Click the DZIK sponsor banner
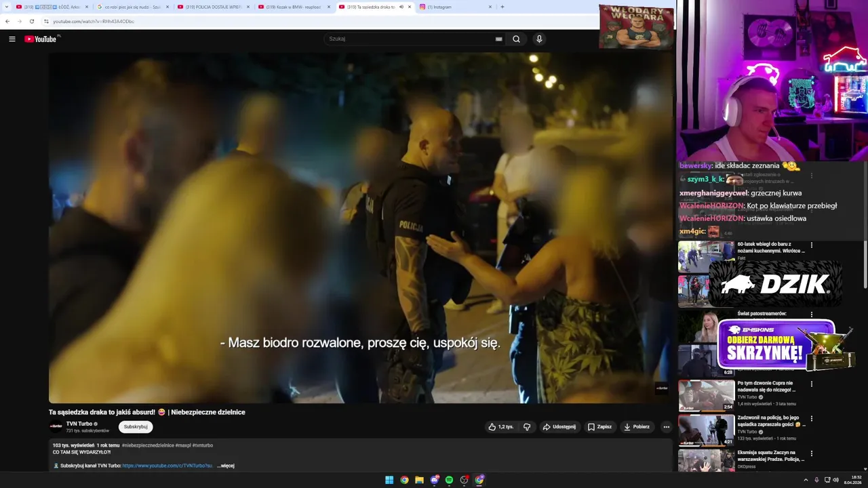Image resolution: width=868 pixels, height=488 pixels. click(x=775, y=284)
